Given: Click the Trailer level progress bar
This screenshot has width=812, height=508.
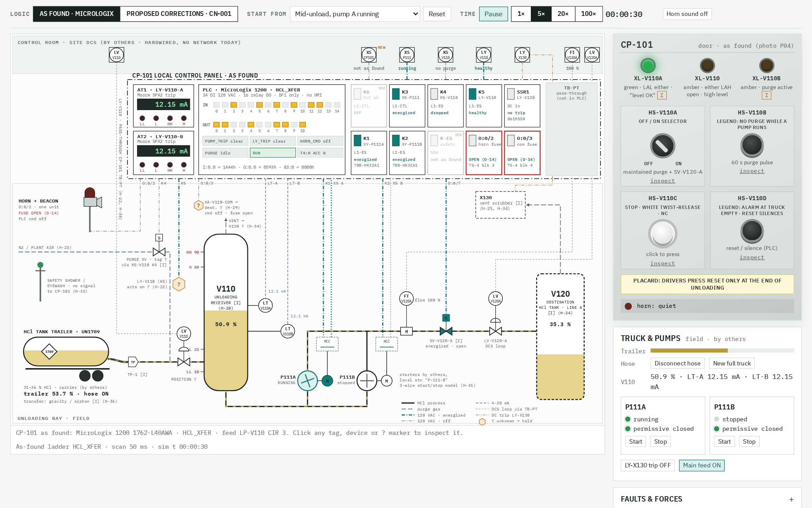Looking at the screenshot, I should pyautogui.click(x=722, y=351).
